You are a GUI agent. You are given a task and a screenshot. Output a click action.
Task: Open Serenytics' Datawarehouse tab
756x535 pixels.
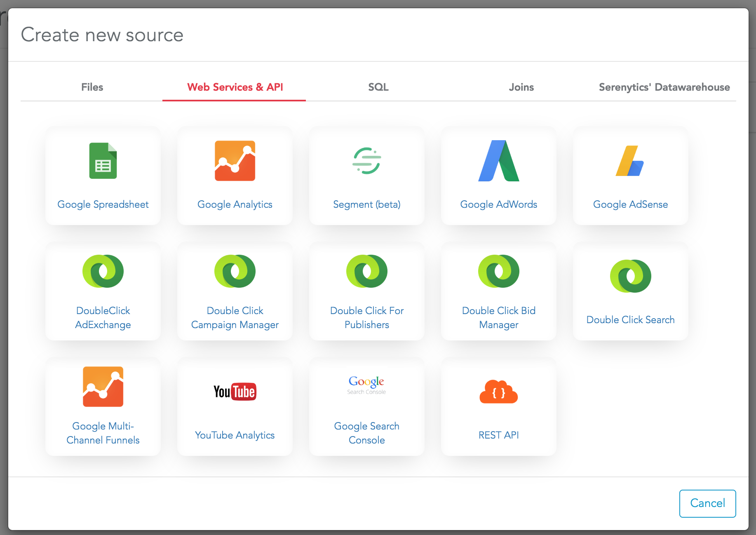[x=664, y=87]
